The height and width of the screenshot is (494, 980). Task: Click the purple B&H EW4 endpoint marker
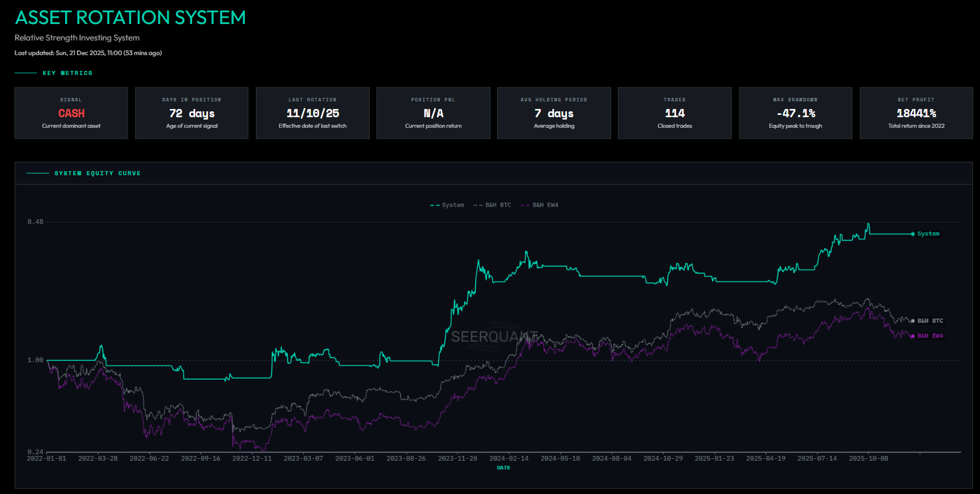913,336
